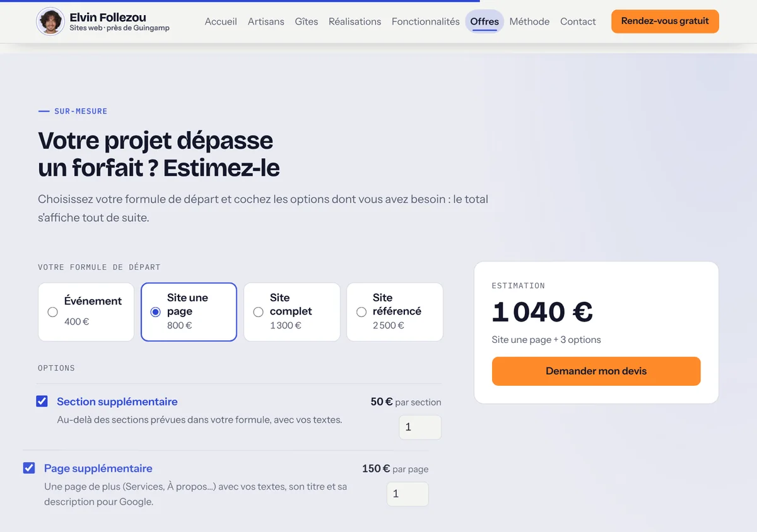Select the Événement 400 € radio button
Viewport: 757px width, 532px height.
click(53, 312)
